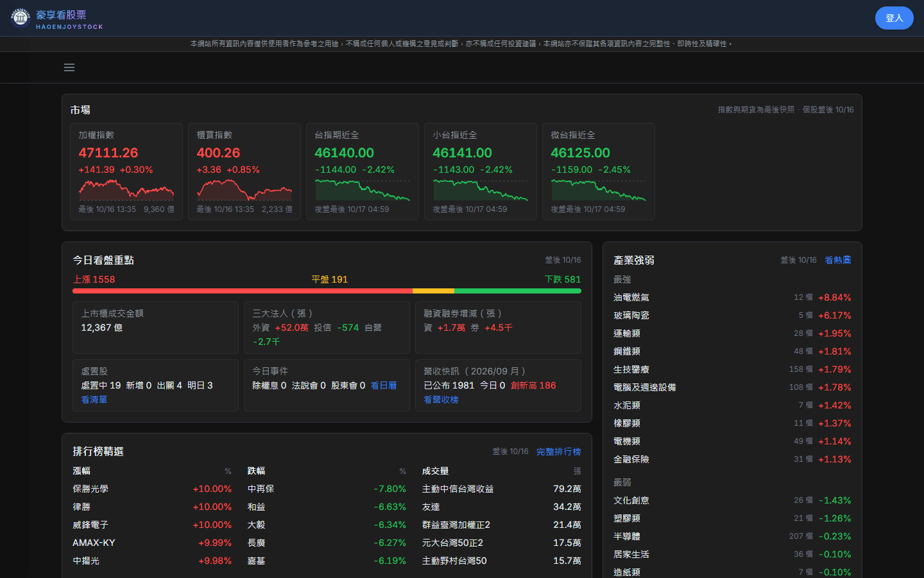Screen dimensions: 924x578
Task: Follow the 看熱圖 heatmap link
Action: (838, 260)
